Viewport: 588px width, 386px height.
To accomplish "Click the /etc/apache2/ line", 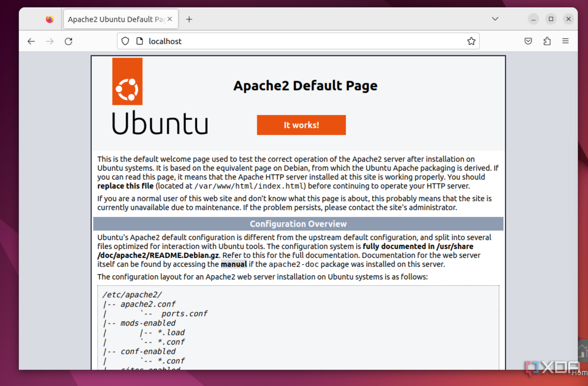I will 132,295.
